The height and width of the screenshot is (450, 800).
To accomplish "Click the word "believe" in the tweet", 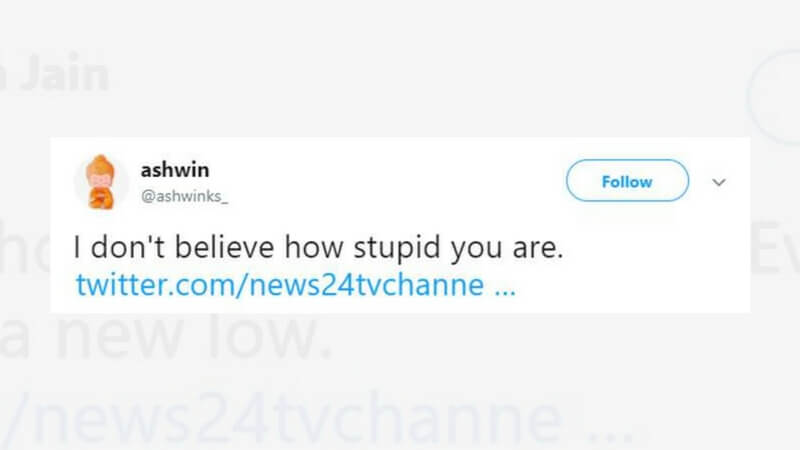I will pos(224,247).
